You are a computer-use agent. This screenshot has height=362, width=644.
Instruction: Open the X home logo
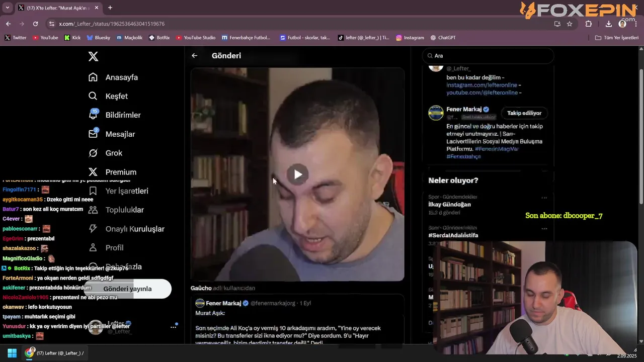[x=93, y=56]
